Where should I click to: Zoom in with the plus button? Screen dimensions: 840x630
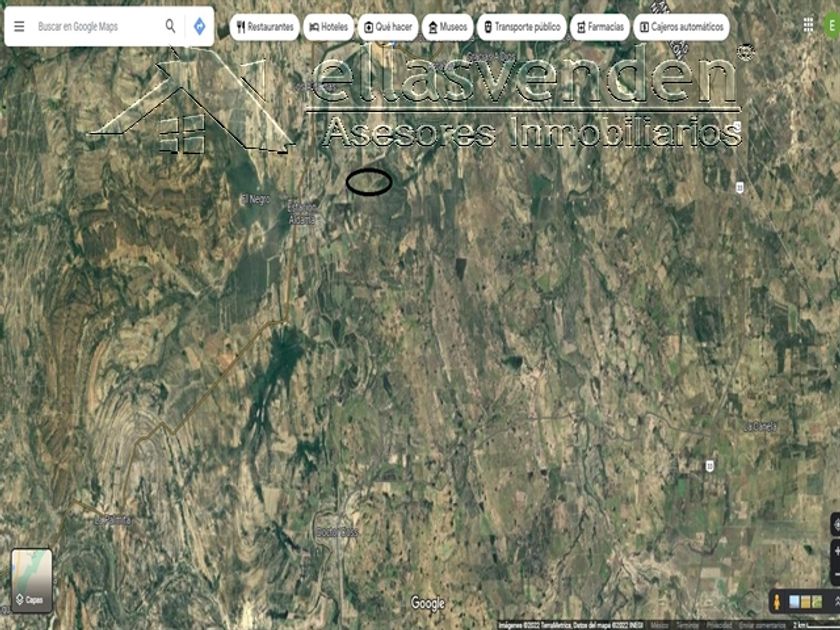[x=837, y=551]
